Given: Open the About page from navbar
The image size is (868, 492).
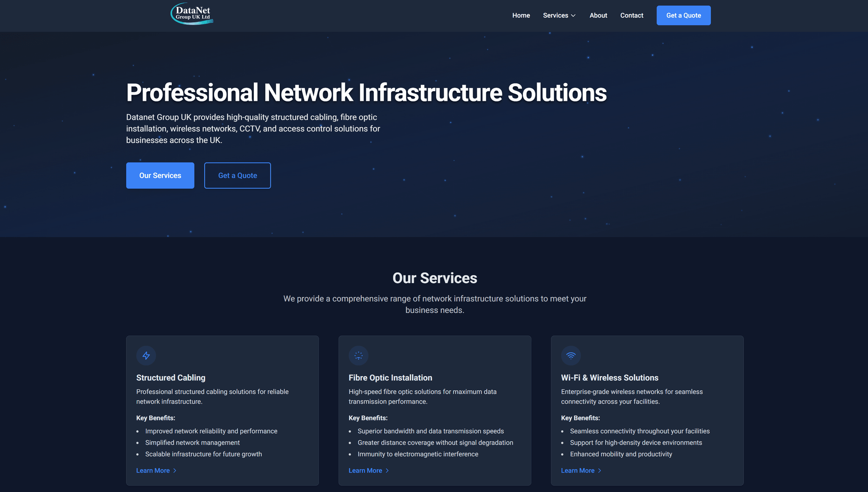Looking at the screenshot, I should pos(598,15).
